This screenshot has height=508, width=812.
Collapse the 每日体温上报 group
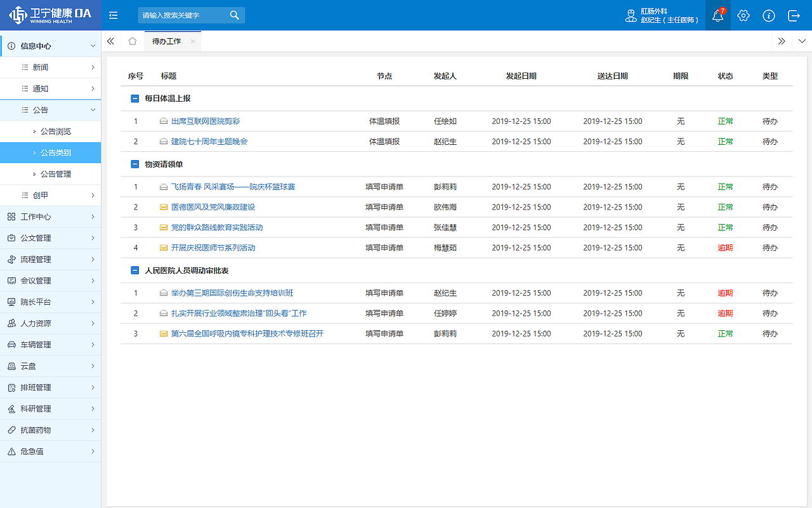134,98
